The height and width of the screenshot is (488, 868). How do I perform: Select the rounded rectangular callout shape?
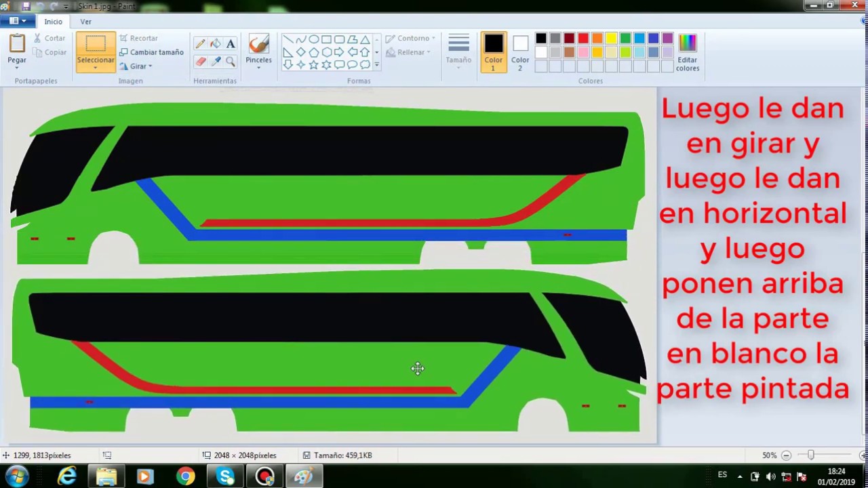pyautogui.click(x=340, y=65)
